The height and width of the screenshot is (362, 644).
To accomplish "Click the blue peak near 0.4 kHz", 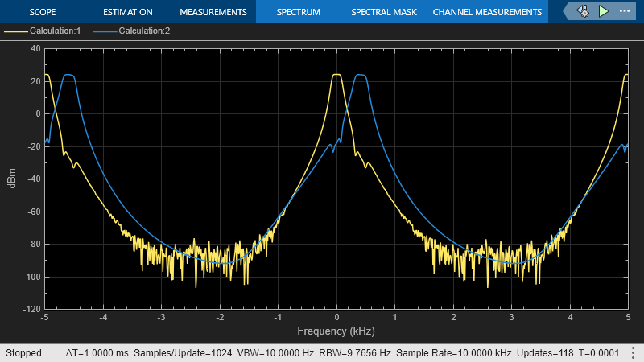I will tap(361, 75).
